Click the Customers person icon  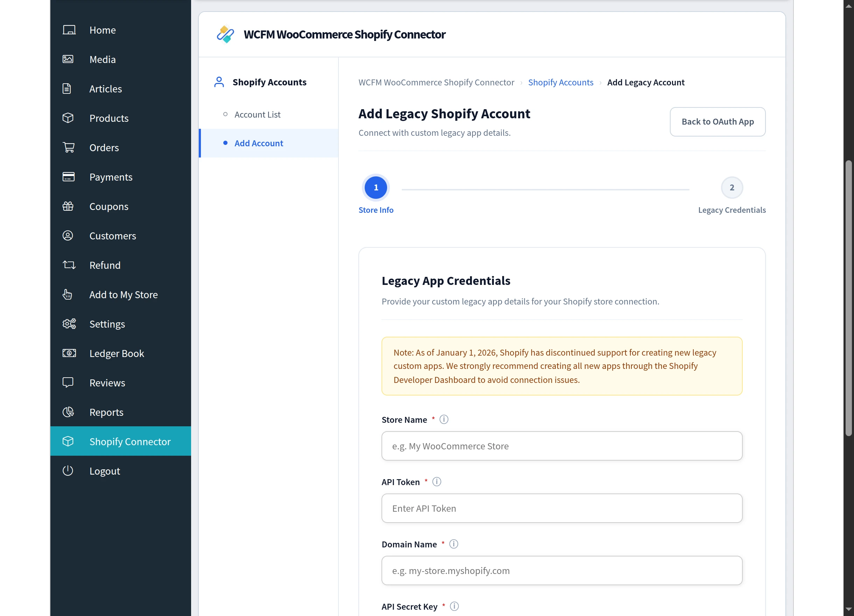(x=68, y=235)
